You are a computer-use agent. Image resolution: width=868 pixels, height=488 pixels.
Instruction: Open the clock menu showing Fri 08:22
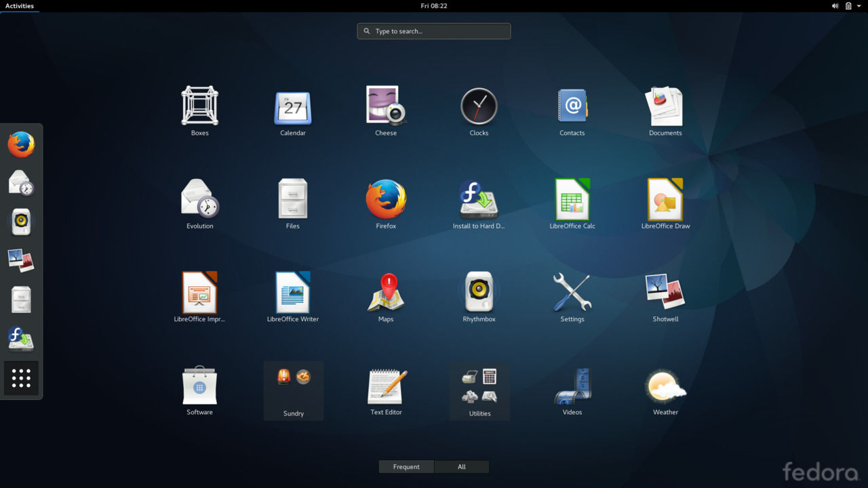[x=434, y=5]
